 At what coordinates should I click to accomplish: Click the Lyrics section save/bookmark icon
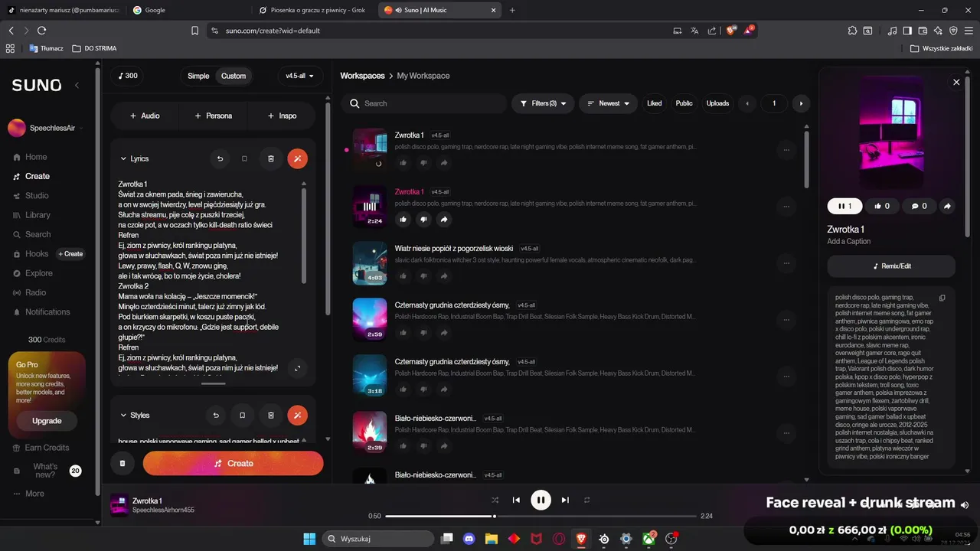pyautogui.click(x=245, y=158)
